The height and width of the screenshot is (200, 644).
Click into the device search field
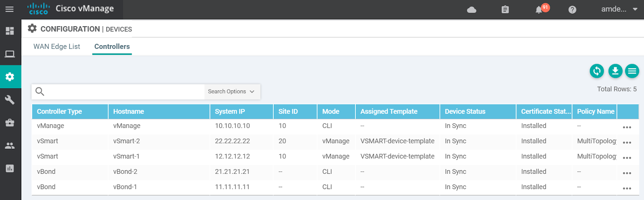pyautogui.click(x=125, y=92)
